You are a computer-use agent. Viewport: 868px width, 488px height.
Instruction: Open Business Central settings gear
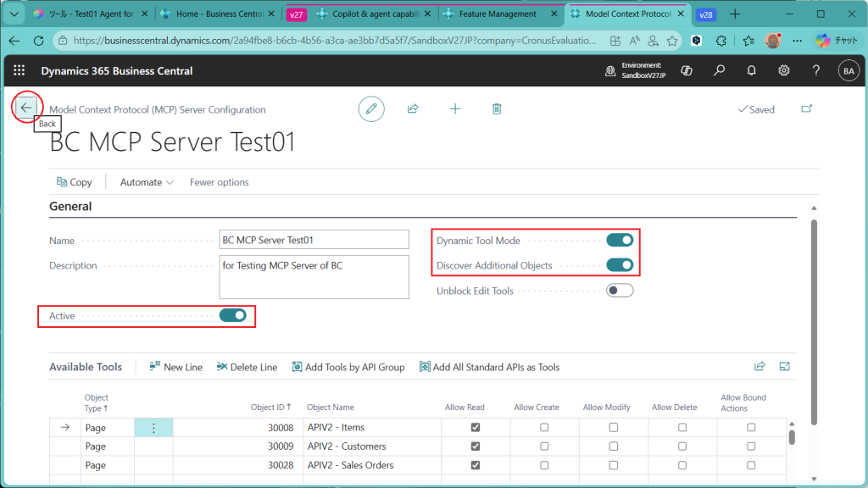click(784, 71)
